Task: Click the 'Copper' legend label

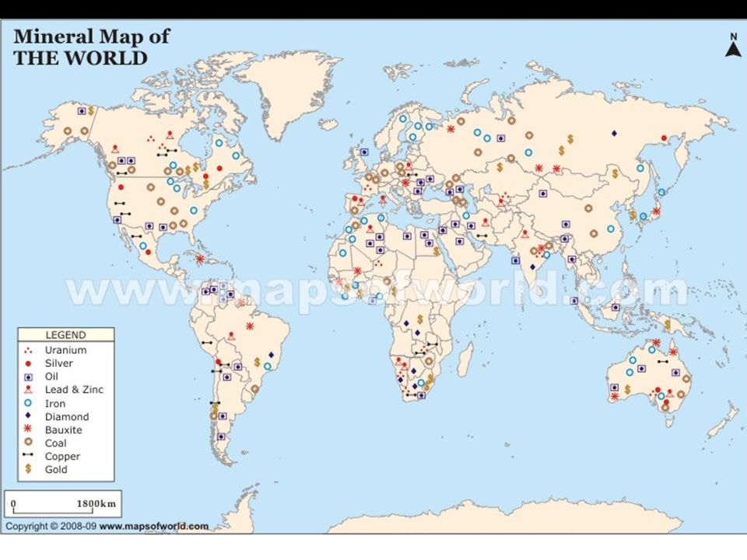Action: [62, 457]
